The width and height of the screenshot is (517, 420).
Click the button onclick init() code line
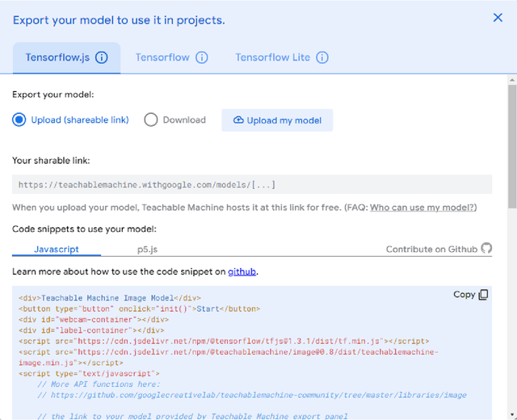pyautogui.click(x=140, y=309)
